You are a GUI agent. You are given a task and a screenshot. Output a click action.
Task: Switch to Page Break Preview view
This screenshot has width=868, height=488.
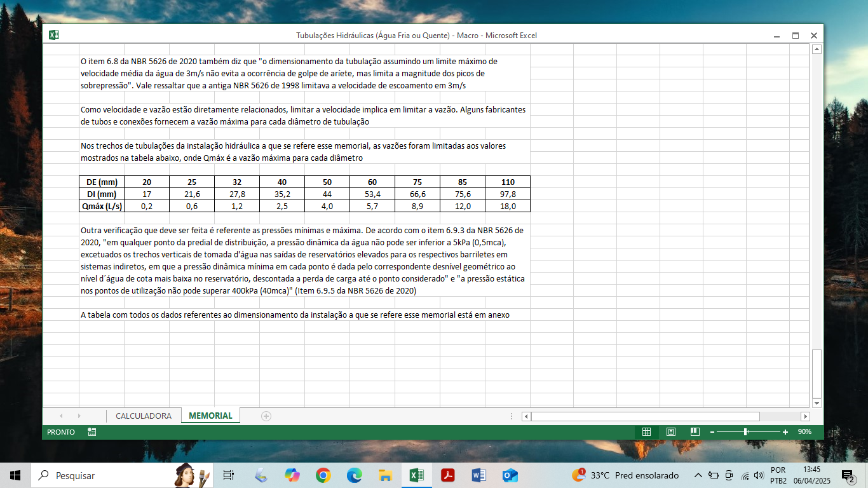pos(695,432)
